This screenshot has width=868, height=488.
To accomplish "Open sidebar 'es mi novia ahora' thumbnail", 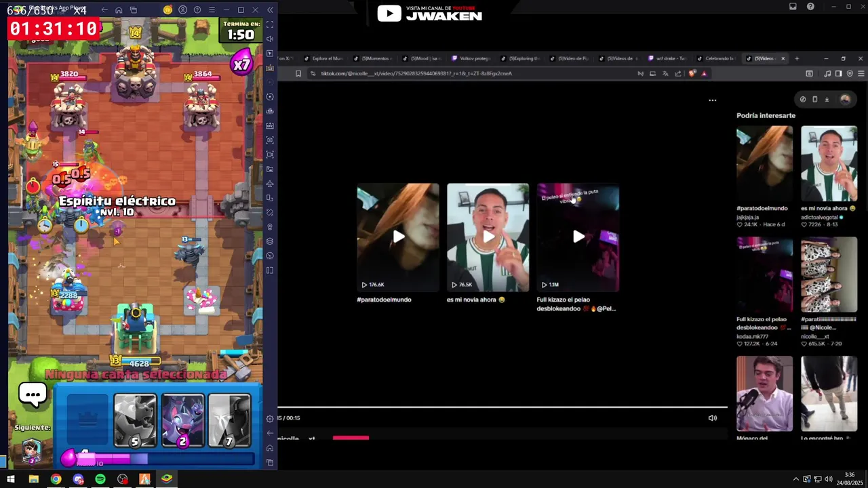I will tap(829, 164).
